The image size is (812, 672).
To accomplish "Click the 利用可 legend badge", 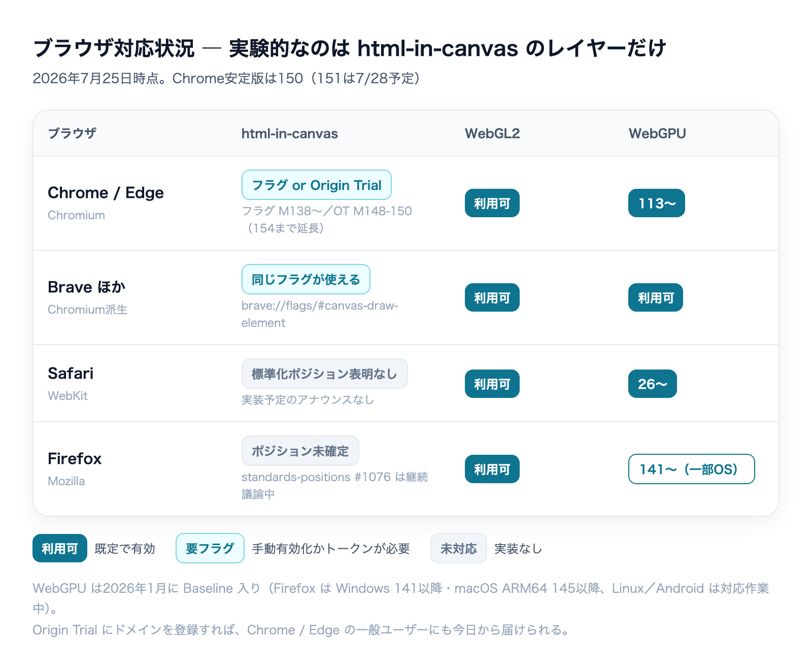I will 60,548.
